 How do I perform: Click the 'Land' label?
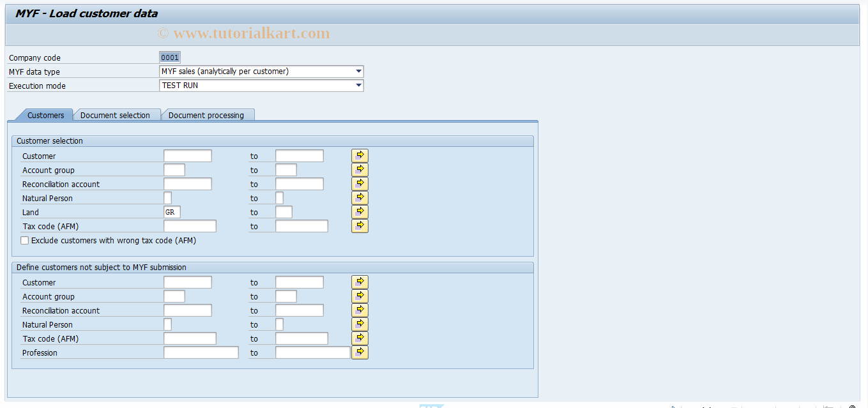[x=31, y=212]
